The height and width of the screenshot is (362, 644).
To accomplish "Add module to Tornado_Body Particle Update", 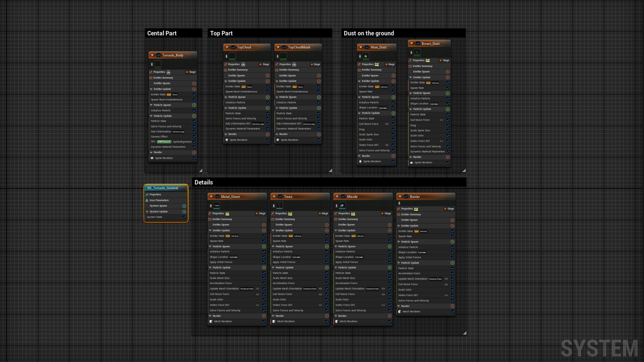I will coord(194,116).
